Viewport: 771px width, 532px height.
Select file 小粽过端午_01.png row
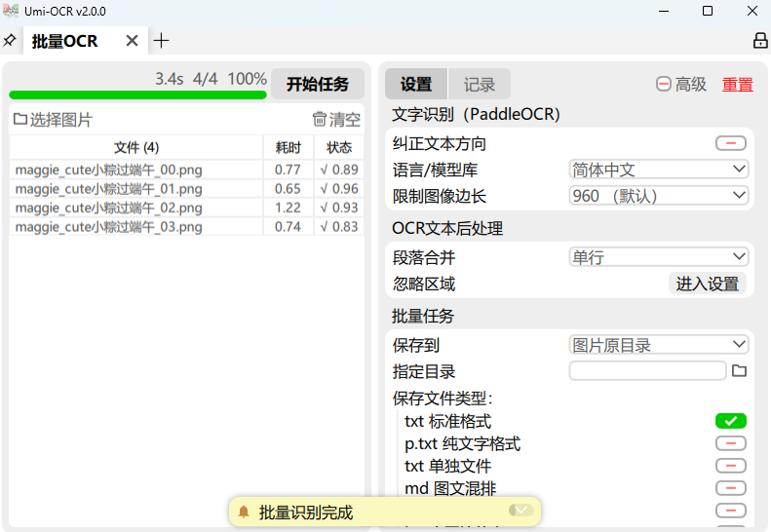point(186,189)
